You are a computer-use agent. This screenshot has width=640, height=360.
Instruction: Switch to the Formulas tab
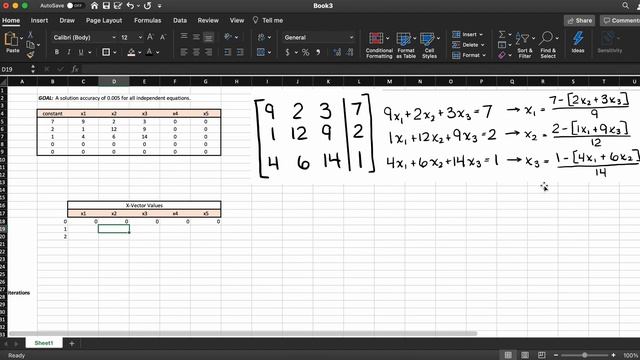(147, 20)
